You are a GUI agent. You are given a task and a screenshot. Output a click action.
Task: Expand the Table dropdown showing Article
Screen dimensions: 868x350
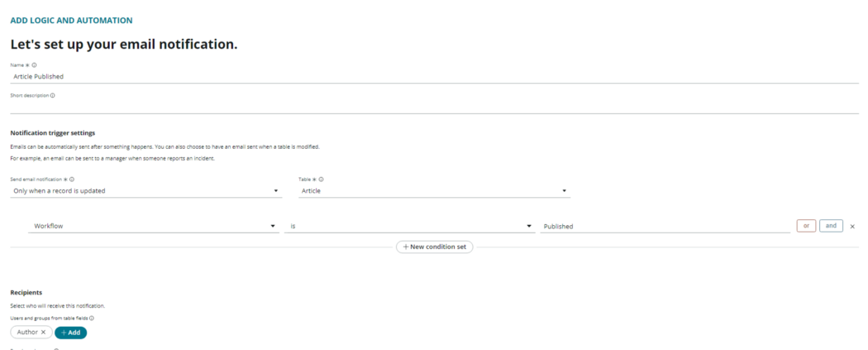pyautogui.click(x=435, y=190)
